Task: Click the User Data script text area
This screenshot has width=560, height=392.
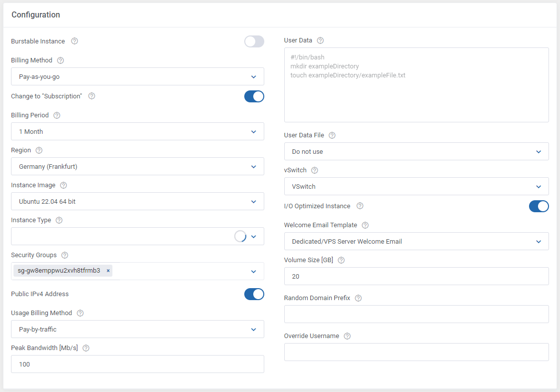Action: (417, 85)
